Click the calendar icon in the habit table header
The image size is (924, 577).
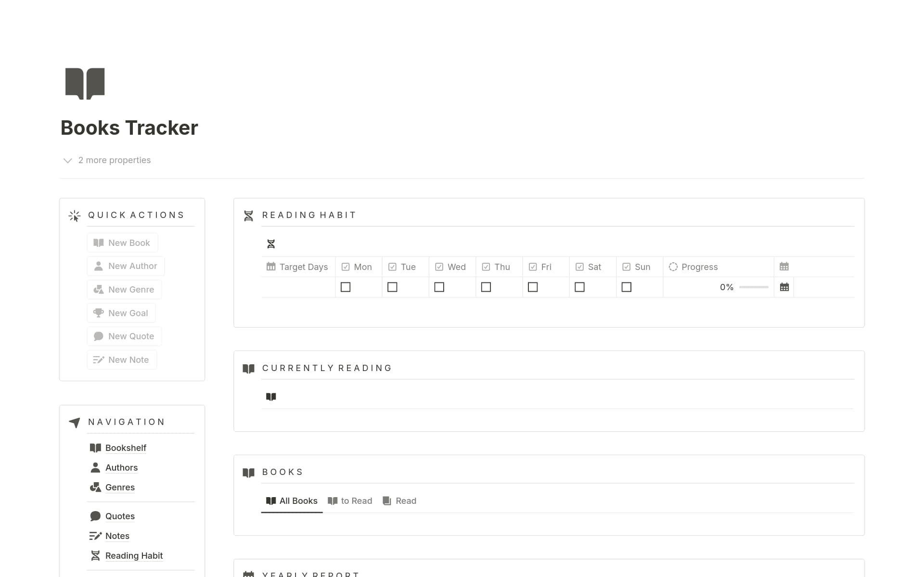[x=784, y=266]
